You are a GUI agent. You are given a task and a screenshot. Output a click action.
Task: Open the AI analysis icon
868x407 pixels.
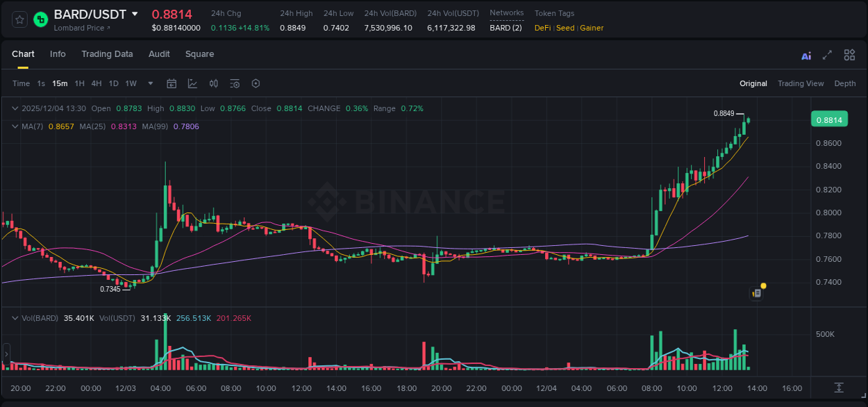pos(806,55)
